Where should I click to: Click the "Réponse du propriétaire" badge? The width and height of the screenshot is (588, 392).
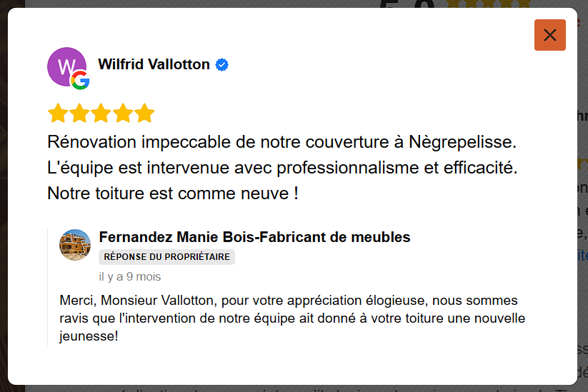(166, 257)
